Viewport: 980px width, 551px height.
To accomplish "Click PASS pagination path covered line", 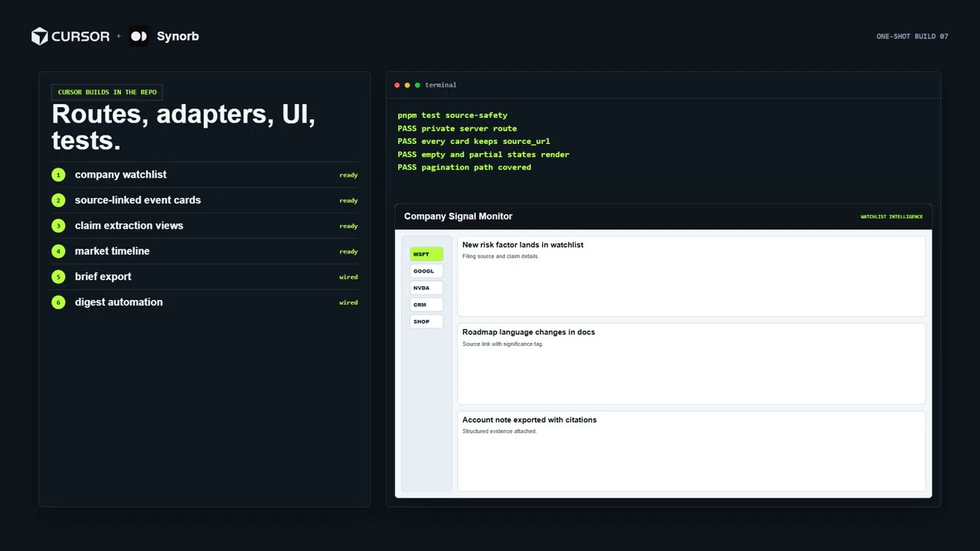I will (x=464, y=168).
